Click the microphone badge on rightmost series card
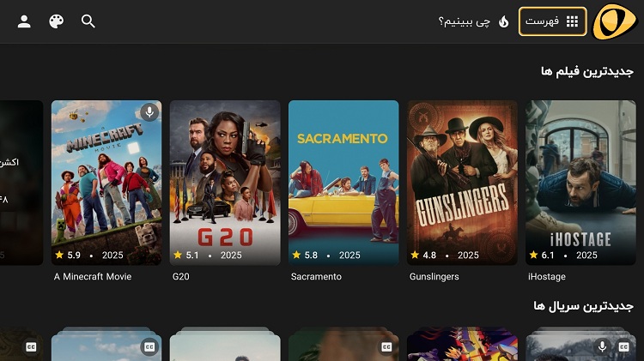Viewport: 644px width, 361px height. [x=602, y=347]
